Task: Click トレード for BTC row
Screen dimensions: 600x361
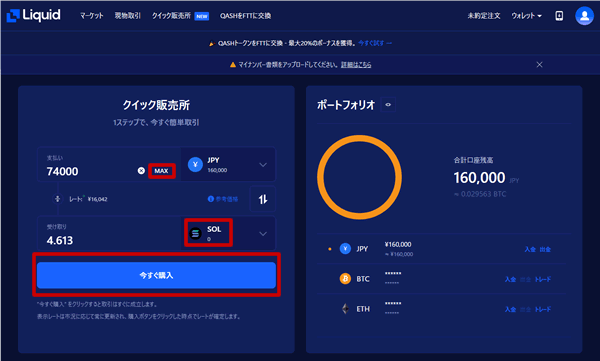Action: 543,279
